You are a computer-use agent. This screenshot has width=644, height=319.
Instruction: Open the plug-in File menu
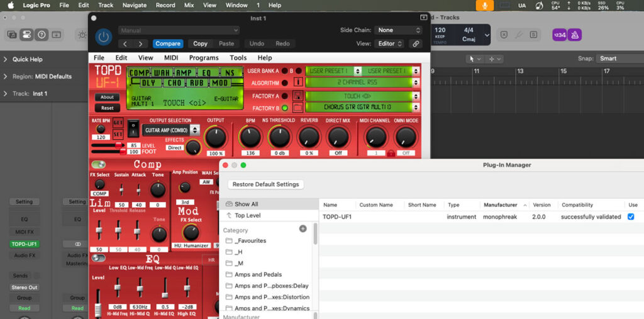coord(99,58)
